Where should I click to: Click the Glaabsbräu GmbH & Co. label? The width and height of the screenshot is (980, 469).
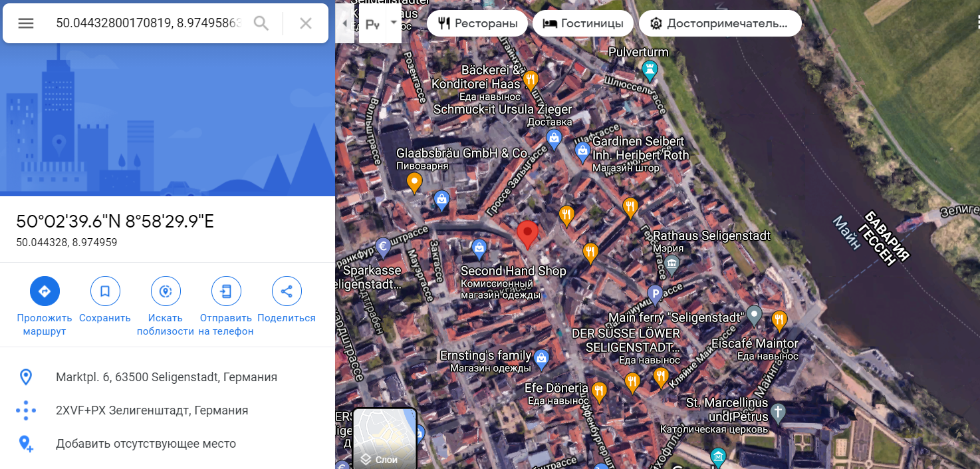463,153
